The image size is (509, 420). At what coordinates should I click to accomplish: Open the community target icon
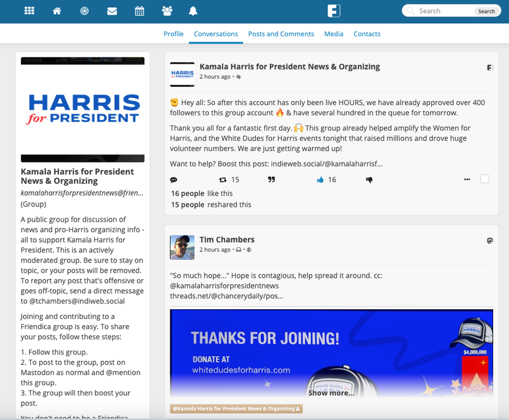click(85, 11)
